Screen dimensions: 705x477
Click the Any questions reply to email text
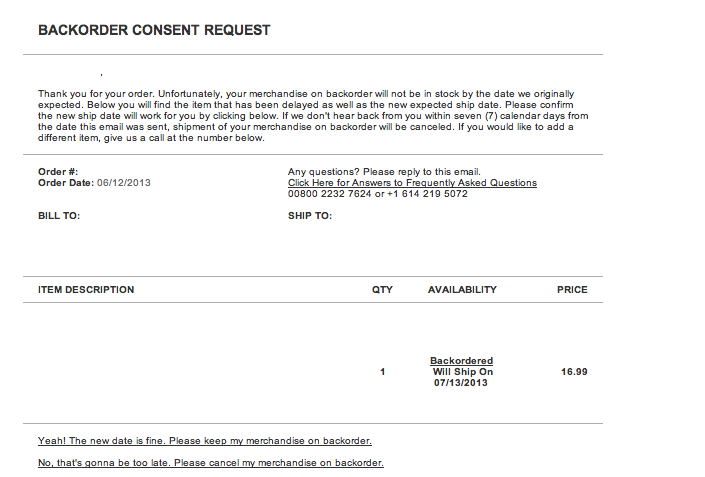tap(384, 172)
